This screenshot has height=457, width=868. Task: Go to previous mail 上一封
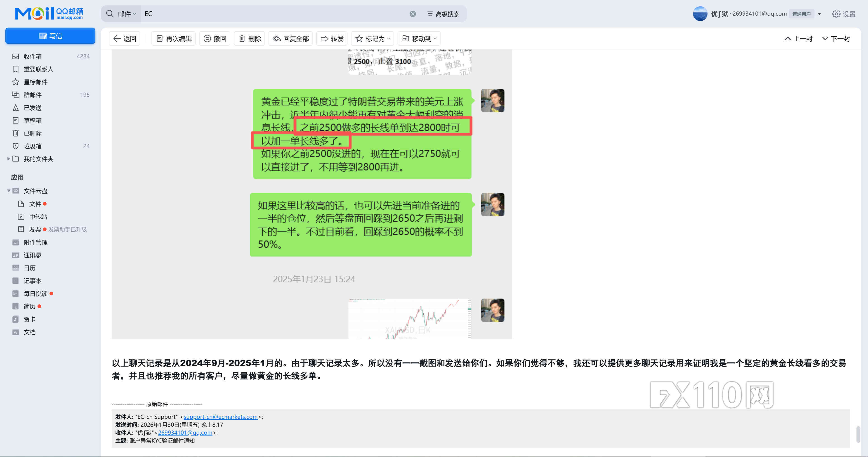[x=799, y=38]
